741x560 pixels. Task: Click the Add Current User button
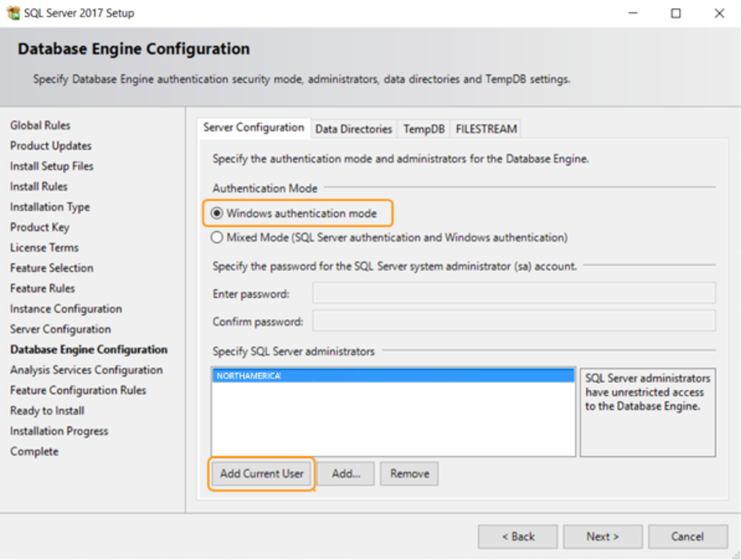click(261, 473)
